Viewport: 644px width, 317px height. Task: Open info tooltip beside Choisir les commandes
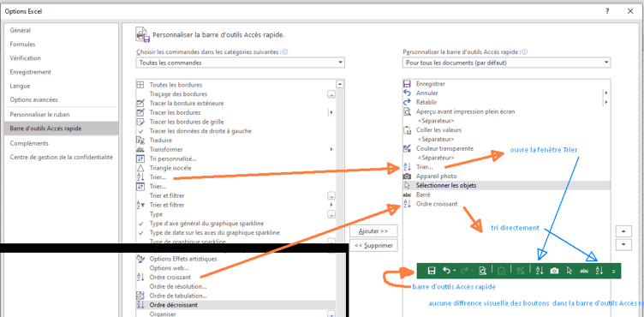(285, 52)
